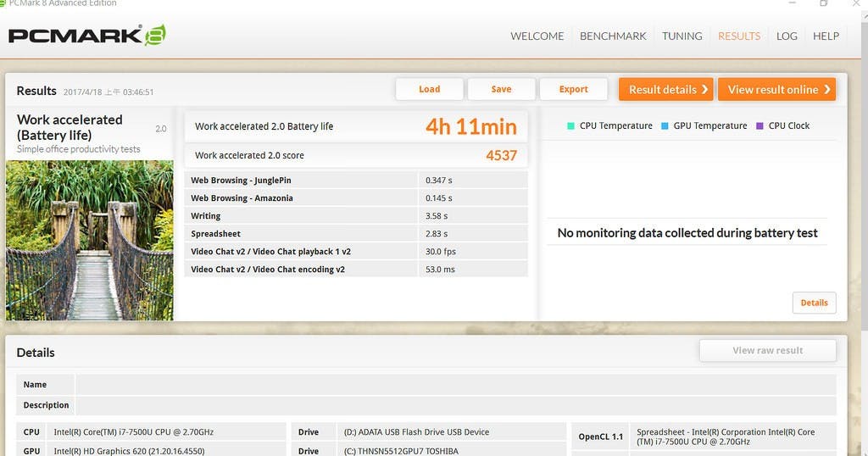Click the Work accelerated 2.0 score label
868x456 pixels.
(249, 155)
